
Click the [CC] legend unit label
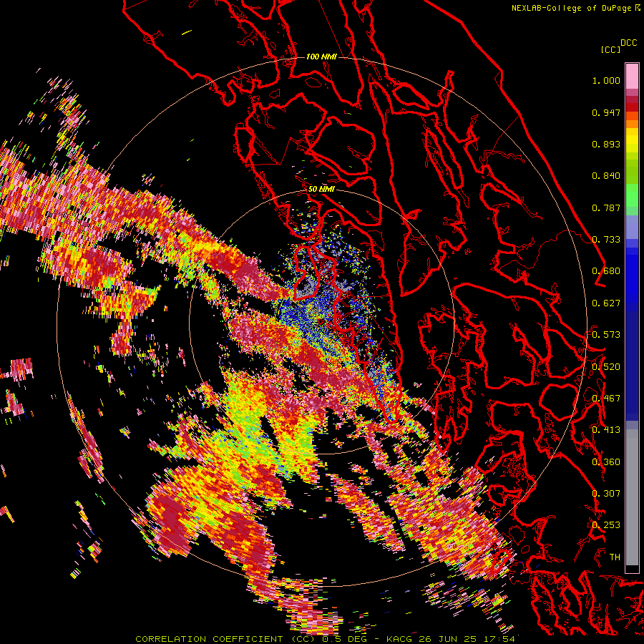pyautogui.click(x=610, y=49)
